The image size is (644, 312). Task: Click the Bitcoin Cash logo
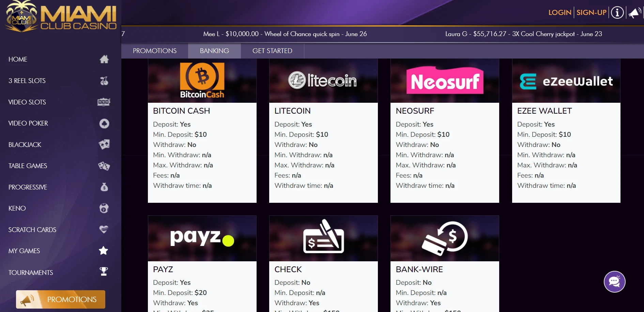click(202, 81)
